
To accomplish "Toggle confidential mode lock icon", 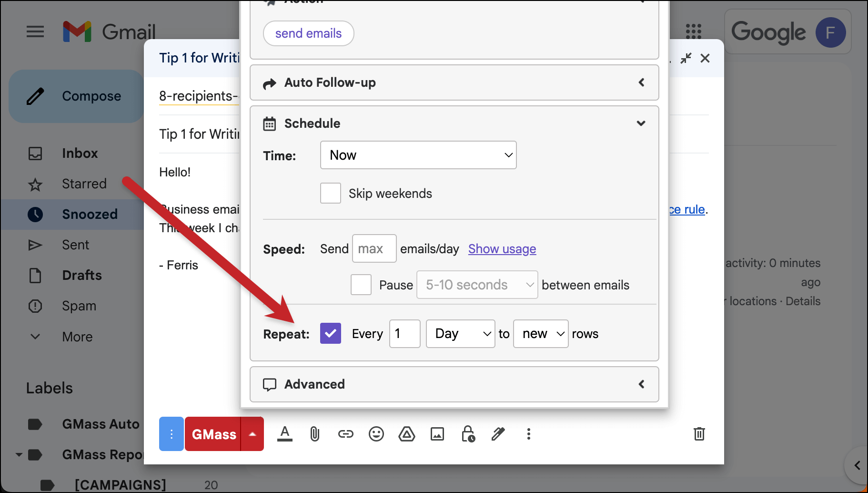I will point(468,434).
